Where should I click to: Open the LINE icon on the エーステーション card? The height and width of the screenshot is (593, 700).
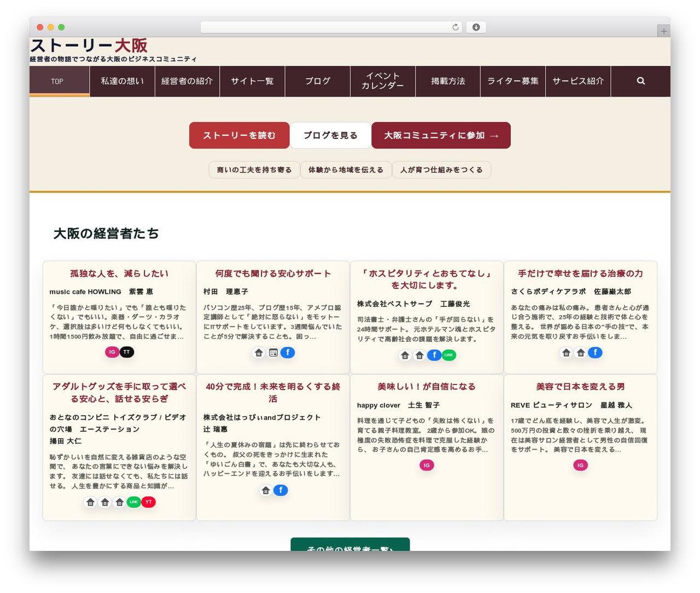[x=134, y=502]
